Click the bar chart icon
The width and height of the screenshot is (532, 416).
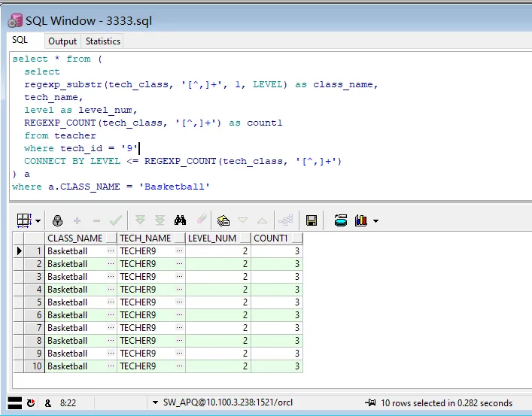coord(361,220)
